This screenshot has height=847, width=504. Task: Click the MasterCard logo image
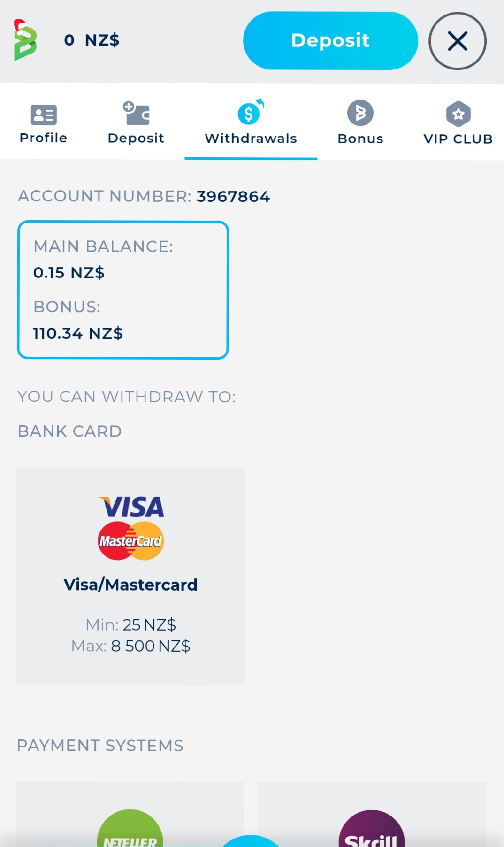(x=131, y=540)
